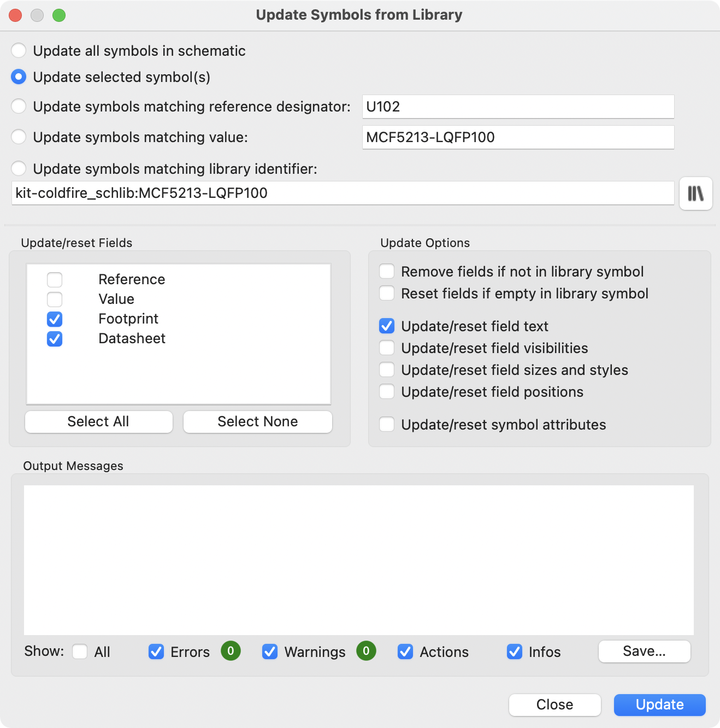Open the Save dialog for output messages

pos(644,651)
